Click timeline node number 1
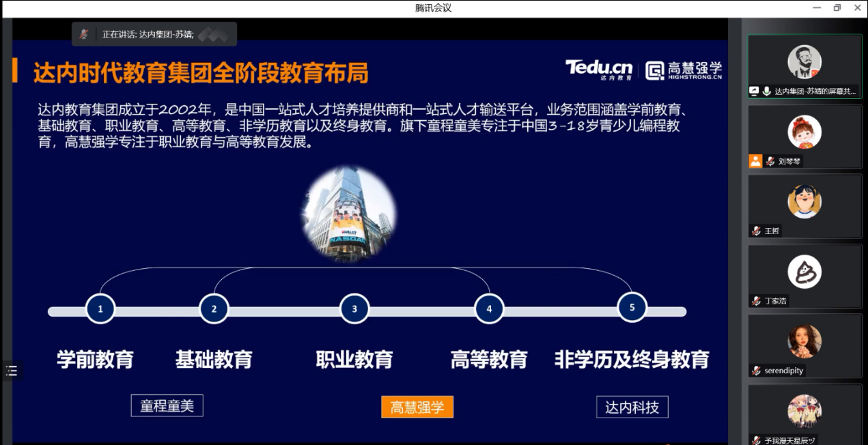 [100, 308]
